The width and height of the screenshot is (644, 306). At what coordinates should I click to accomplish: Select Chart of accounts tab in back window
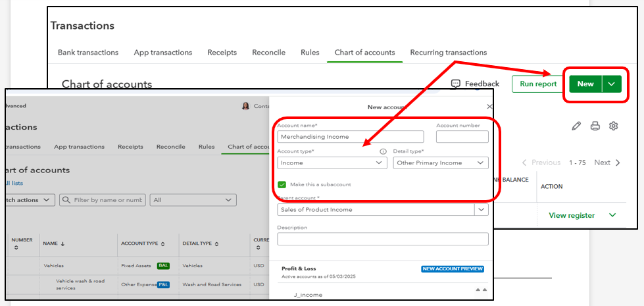pos(364,53)
